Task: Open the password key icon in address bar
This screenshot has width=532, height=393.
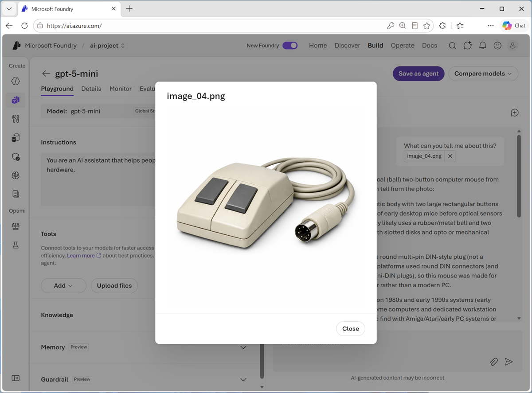Action: [391, 26]
